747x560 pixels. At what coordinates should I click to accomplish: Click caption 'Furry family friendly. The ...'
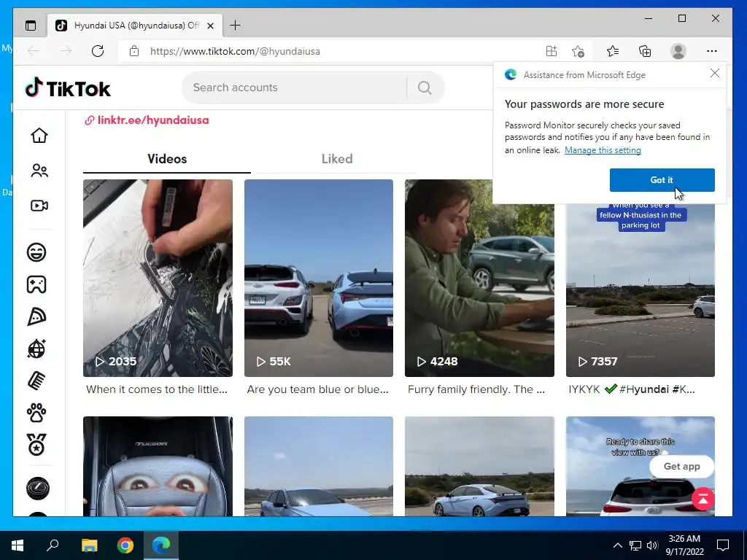point(476,389)
